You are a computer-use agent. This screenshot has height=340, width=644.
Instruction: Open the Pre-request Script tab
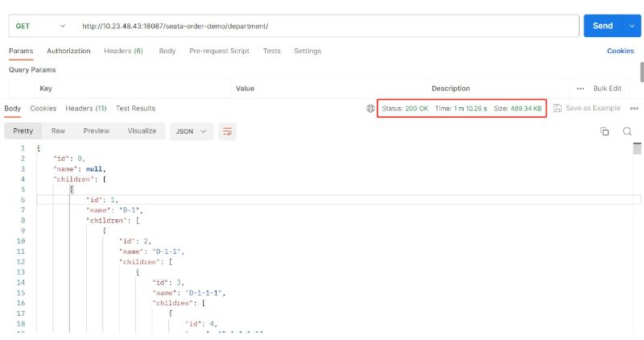click(219, 51)
